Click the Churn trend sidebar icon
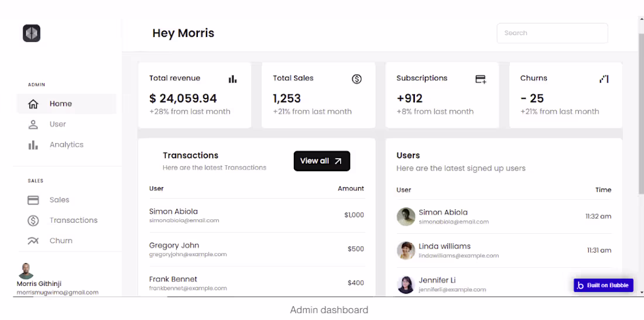 pos(33,241)
